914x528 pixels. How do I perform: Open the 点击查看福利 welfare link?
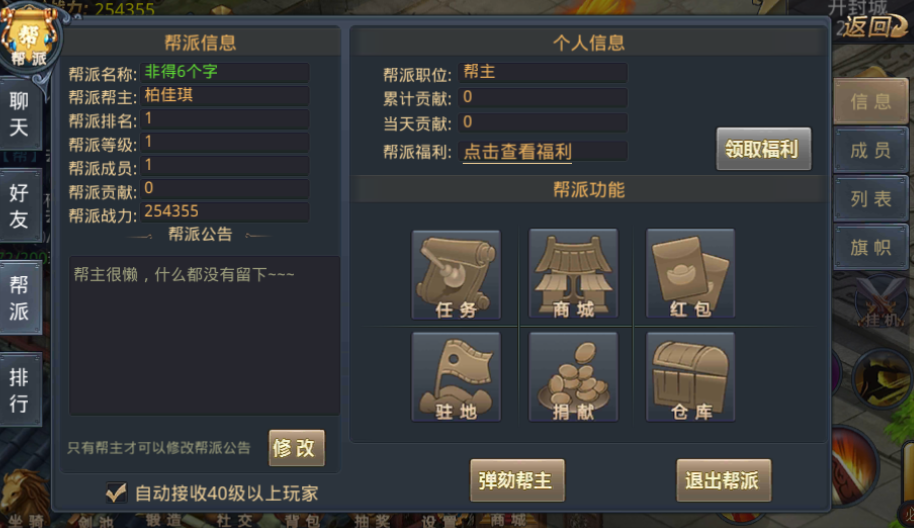click(517, 152)
